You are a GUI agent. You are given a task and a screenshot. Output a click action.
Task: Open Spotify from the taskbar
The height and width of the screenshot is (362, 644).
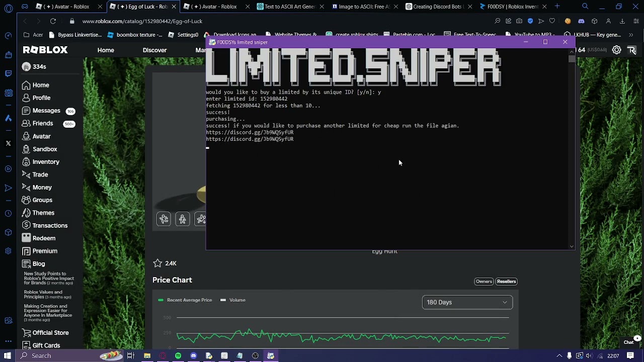pos(178,356)
